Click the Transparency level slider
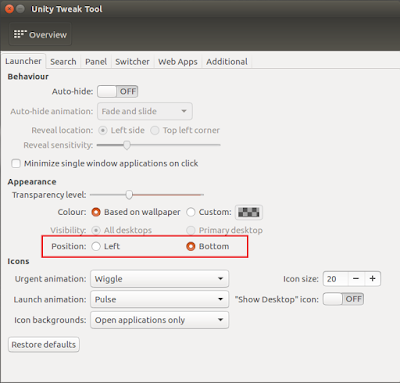The height and width of the screenshot is (383, 400). coord(147,195)
